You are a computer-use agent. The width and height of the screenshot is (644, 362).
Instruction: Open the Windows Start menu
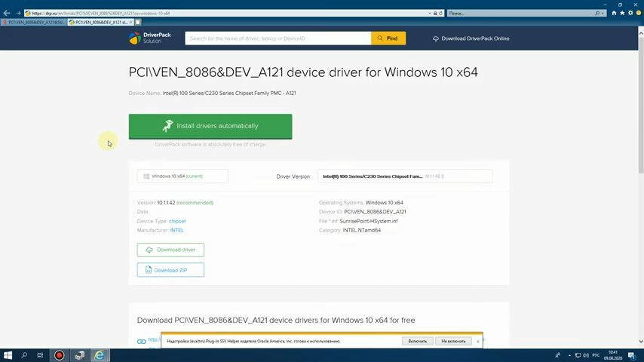8,355
